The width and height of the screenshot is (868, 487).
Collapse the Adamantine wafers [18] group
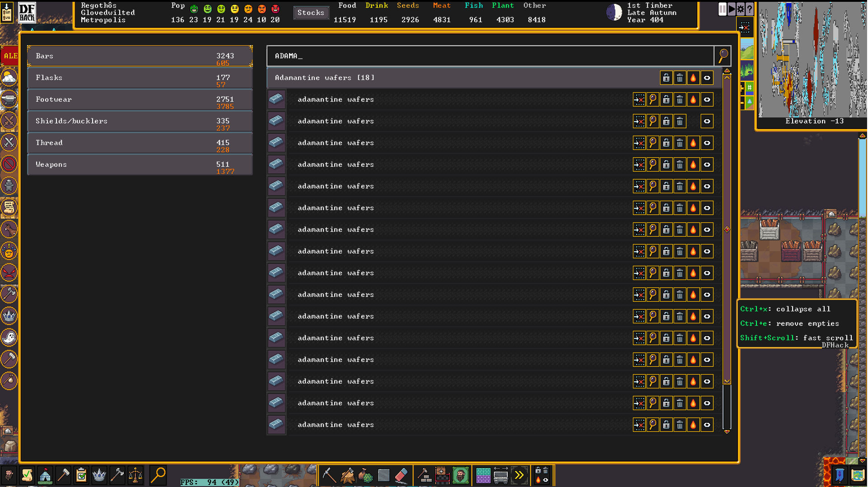coord(463,78)
